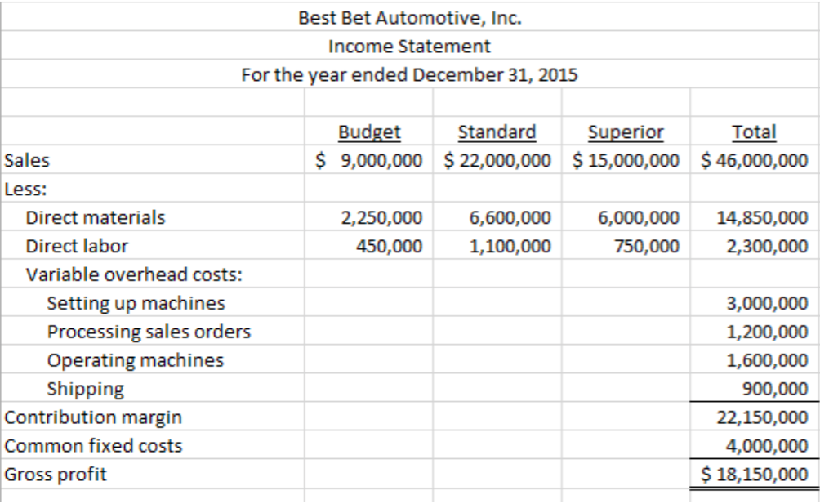Viewport: 820px width, 504px height.
Task: Select the 'Common fixed costs' label
Action: pos(93,446)
